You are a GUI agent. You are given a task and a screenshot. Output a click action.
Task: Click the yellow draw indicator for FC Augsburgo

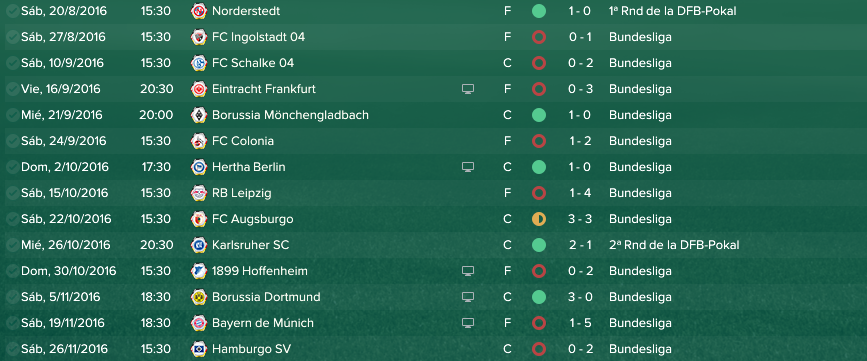tap(539, 219)
